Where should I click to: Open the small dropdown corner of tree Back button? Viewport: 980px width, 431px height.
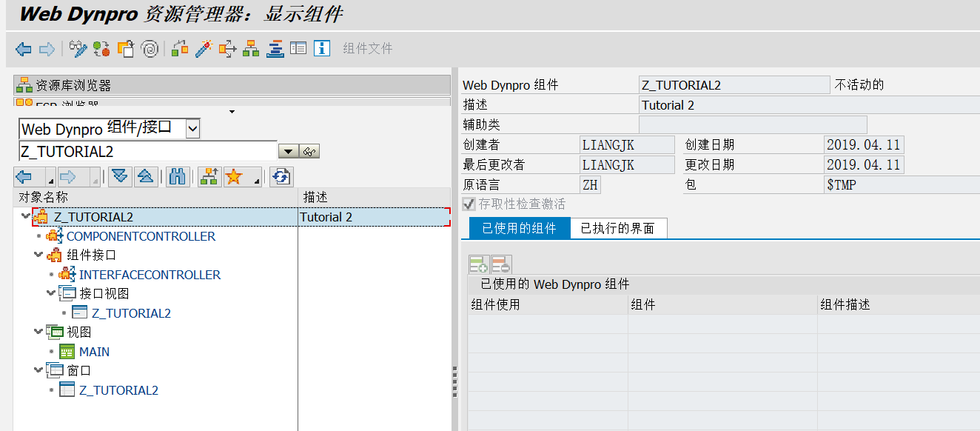click(50, 181)
